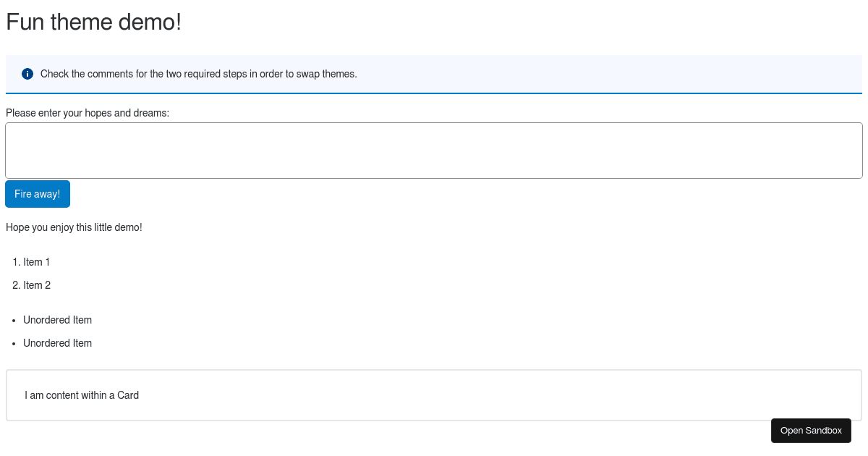Viewport: 868px width, 456px height.
Task: Click the border of the content card
Action: 434,370
